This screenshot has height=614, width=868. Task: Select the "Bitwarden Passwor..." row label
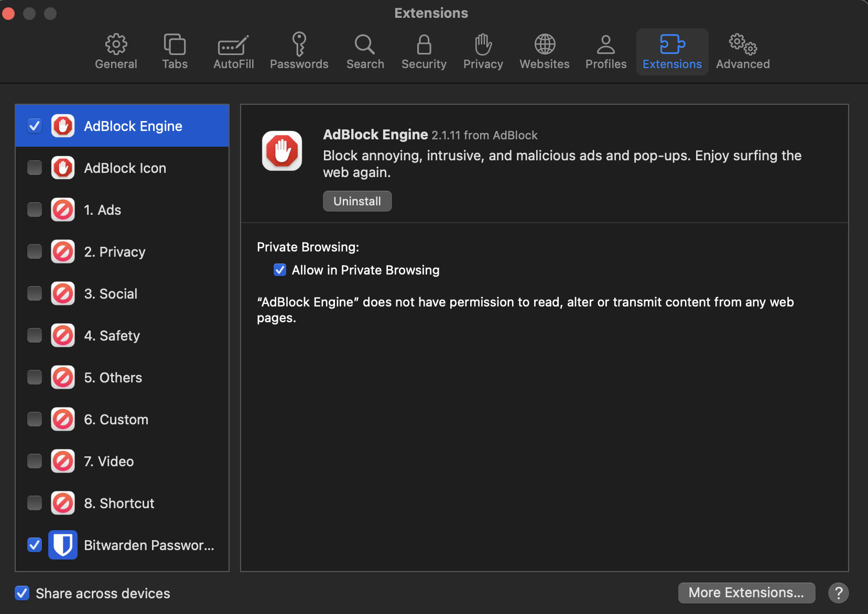(x=149, y=545)
